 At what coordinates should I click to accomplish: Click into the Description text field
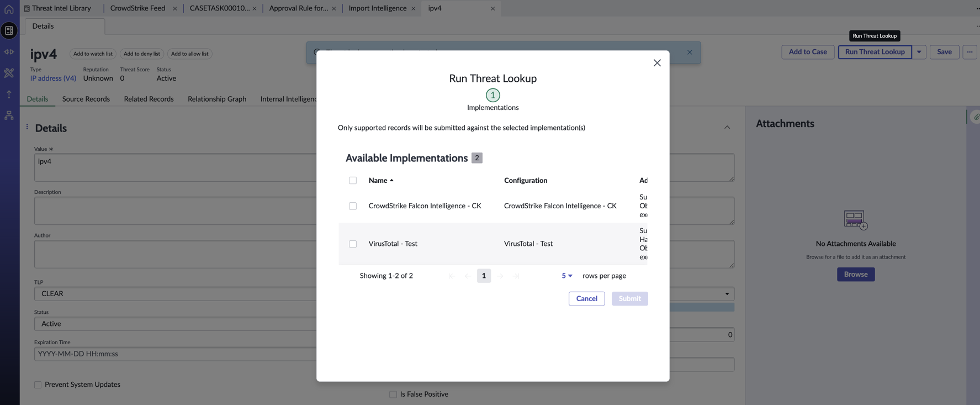point(176,211)
